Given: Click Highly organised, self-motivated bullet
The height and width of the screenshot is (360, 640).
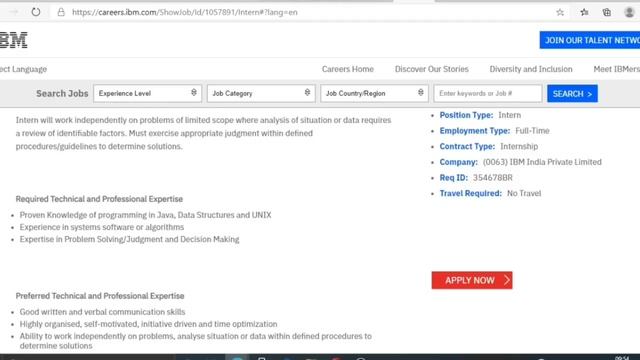Looking at the screenshot, I should pos(149,324).
